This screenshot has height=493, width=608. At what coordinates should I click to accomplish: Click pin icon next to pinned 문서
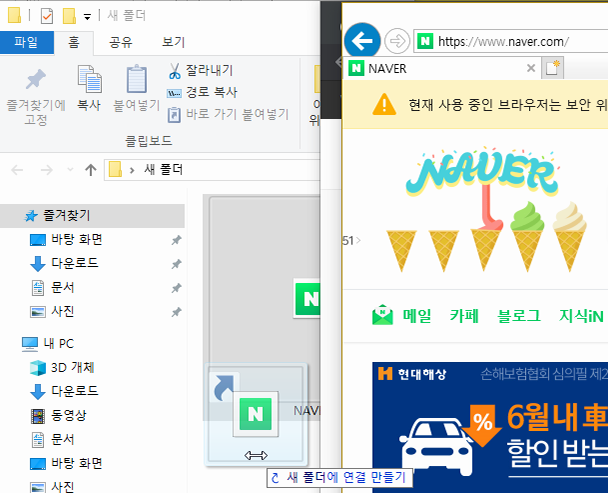[176, 288]
